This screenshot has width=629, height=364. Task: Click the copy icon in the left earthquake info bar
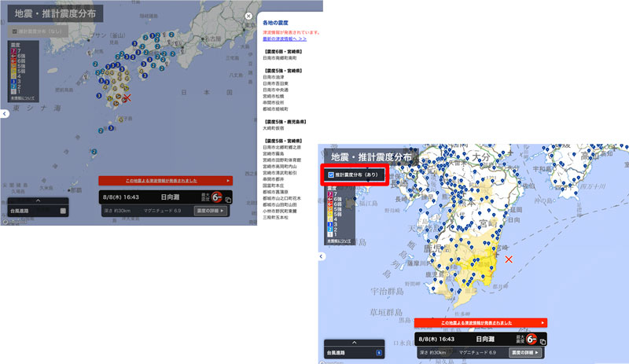pyautogui.click(x=226, y=200)
